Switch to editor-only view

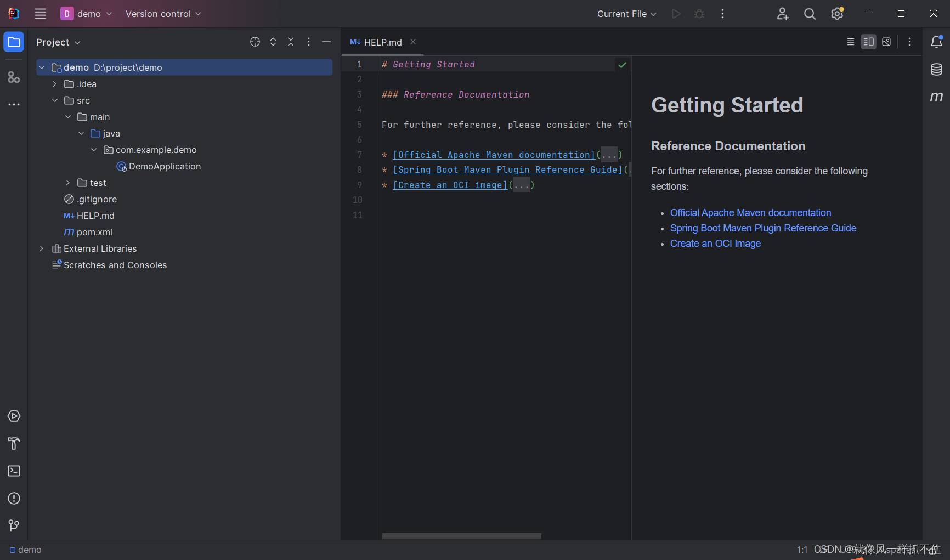[851, 42]
